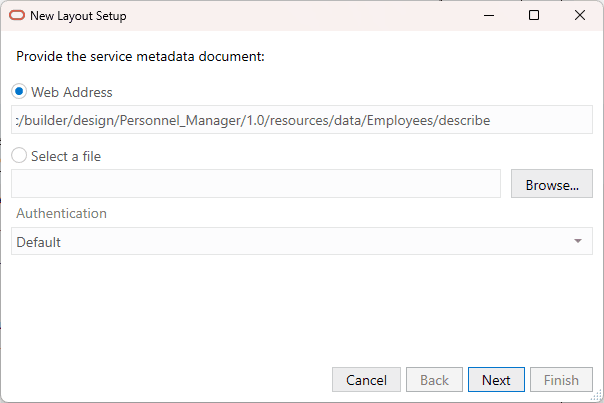Click the 'Select a file' label text
Viewport: 604px width, 403px height.
66,156
